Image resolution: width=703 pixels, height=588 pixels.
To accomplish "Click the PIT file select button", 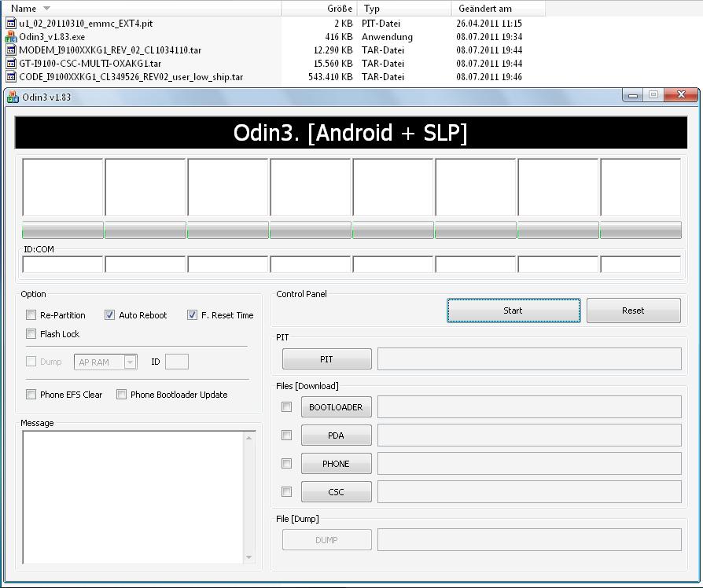I will point(327,359).
